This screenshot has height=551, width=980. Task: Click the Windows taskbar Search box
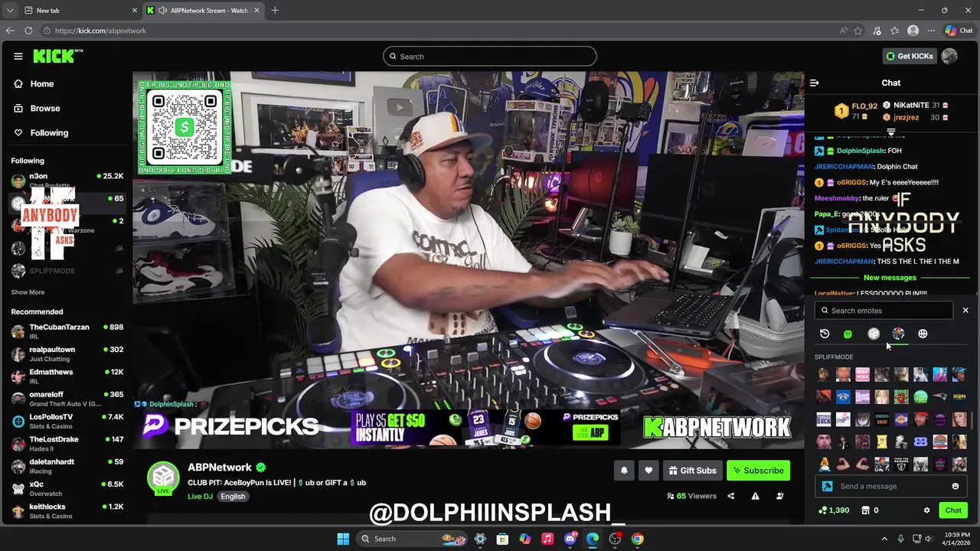[x=413, y=539]
